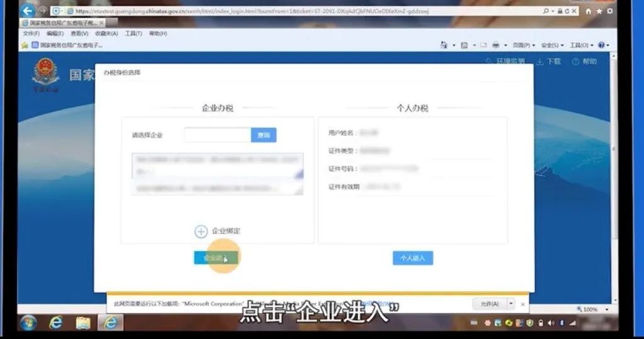
Task: Open Favorites star icon at top right
Action: pos(599,11)
